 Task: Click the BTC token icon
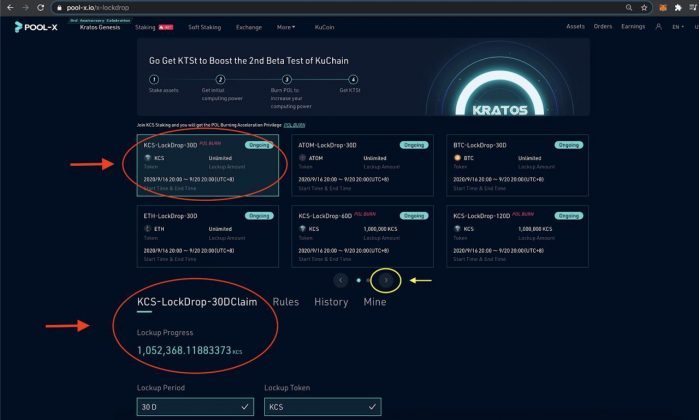click(457, 158)
